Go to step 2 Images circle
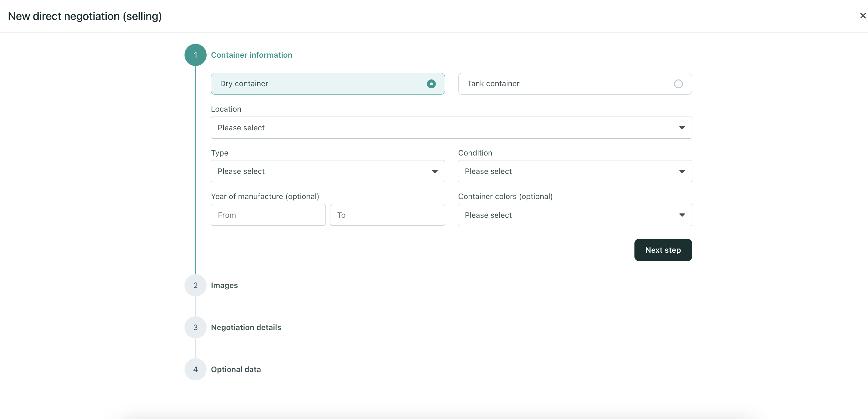 coord(196,286)
